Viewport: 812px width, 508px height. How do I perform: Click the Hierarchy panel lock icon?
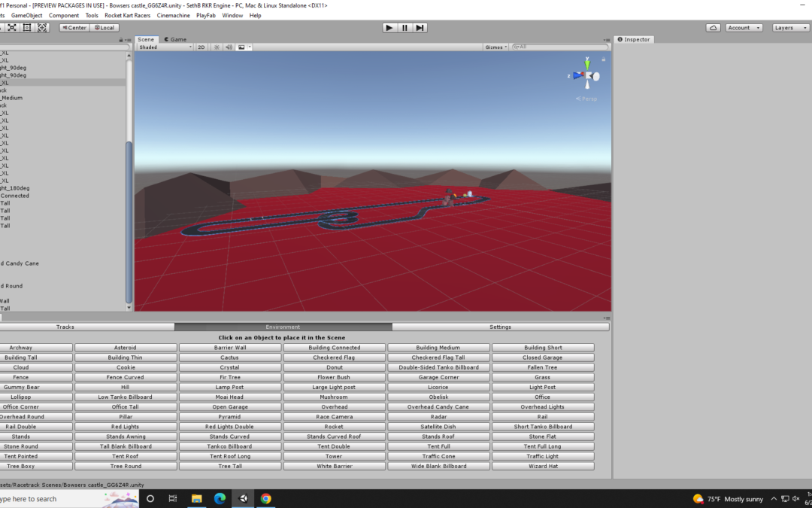[x=121, y=40]
